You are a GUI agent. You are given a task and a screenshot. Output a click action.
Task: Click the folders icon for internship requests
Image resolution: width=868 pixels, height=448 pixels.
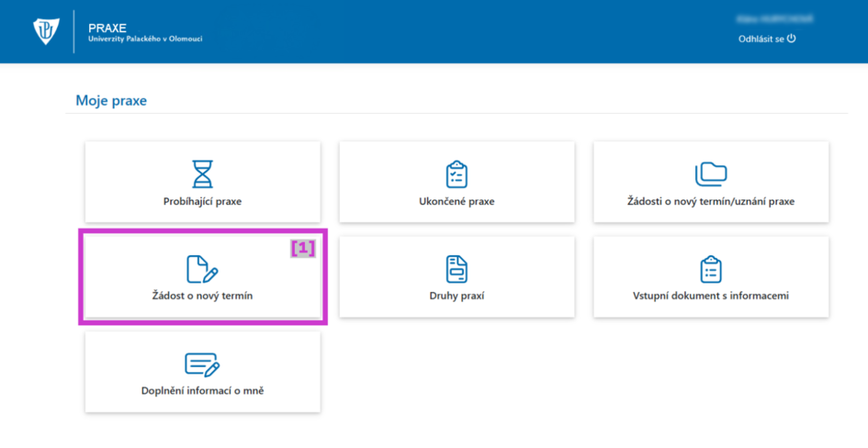coord(710,174)
